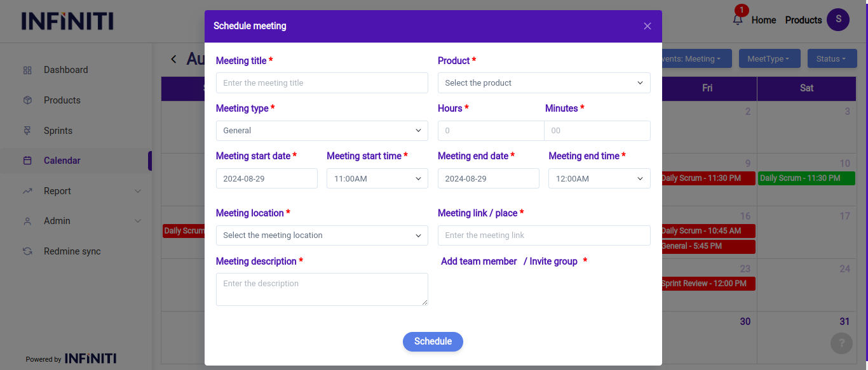Click the Home link in header

[763, 20]
